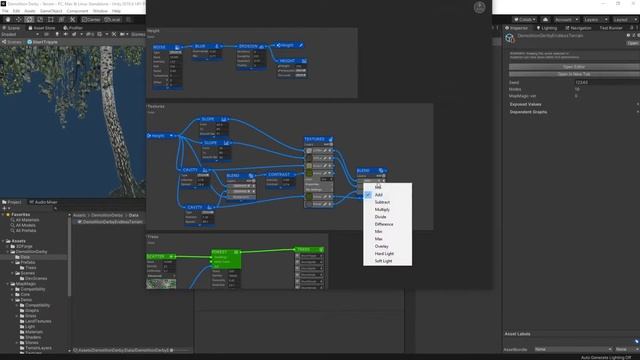Expand the Exposed Values section

point(525,104)
